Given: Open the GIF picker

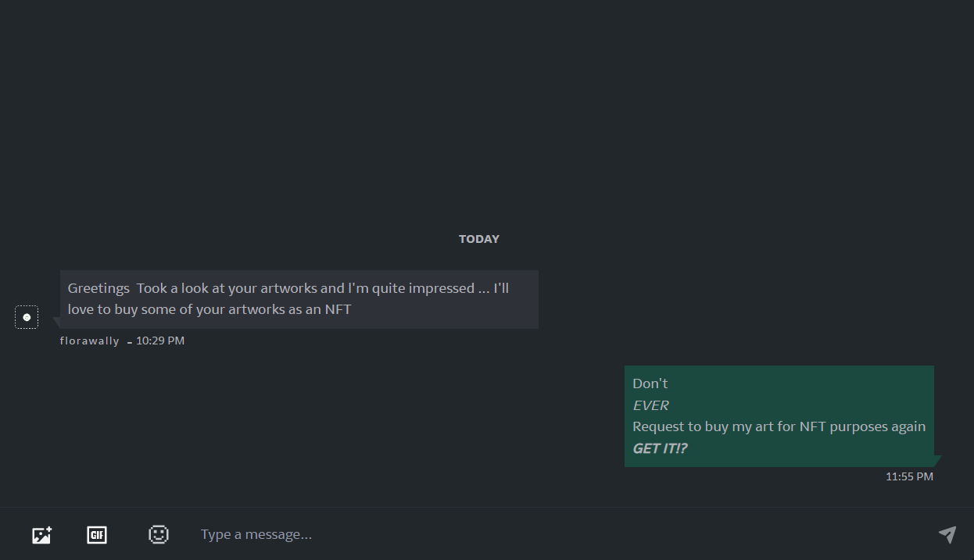Looking at the screenshot, I should pos(97,535).
